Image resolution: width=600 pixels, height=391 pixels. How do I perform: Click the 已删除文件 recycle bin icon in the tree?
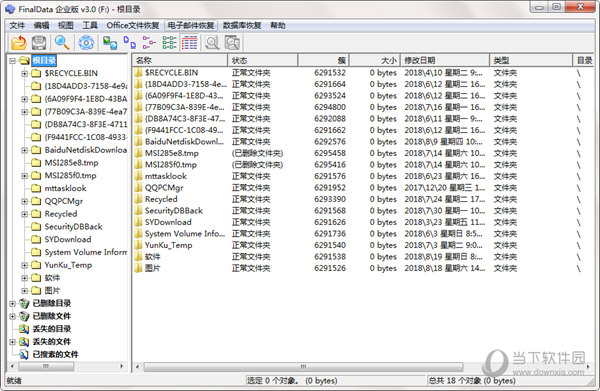[x=24, y=316]
